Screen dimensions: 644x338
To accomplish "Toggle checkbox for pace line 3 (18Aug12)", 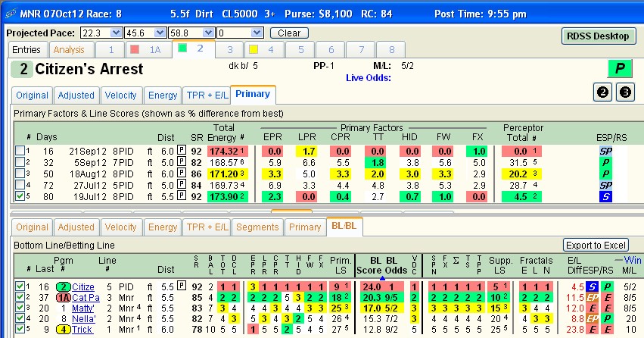I will (x=20, y=174).
